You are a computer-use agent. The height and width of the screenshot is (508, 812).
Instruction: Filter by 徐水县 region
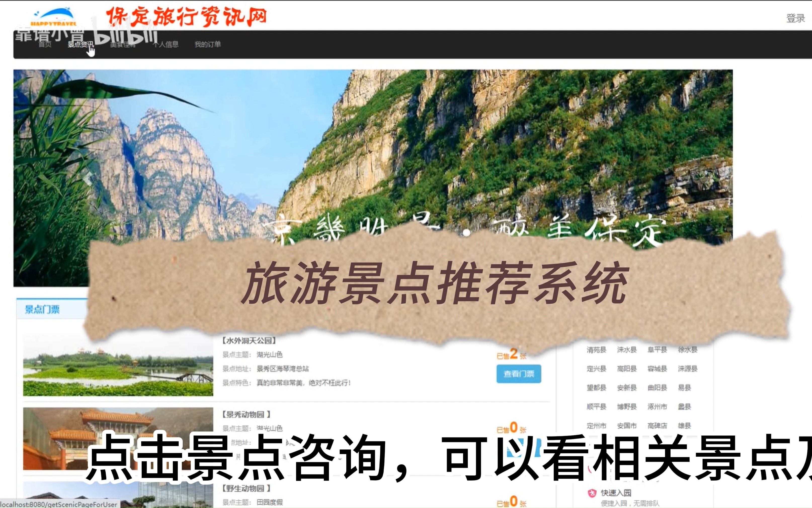pyautogui.click(x=688, y=350)
